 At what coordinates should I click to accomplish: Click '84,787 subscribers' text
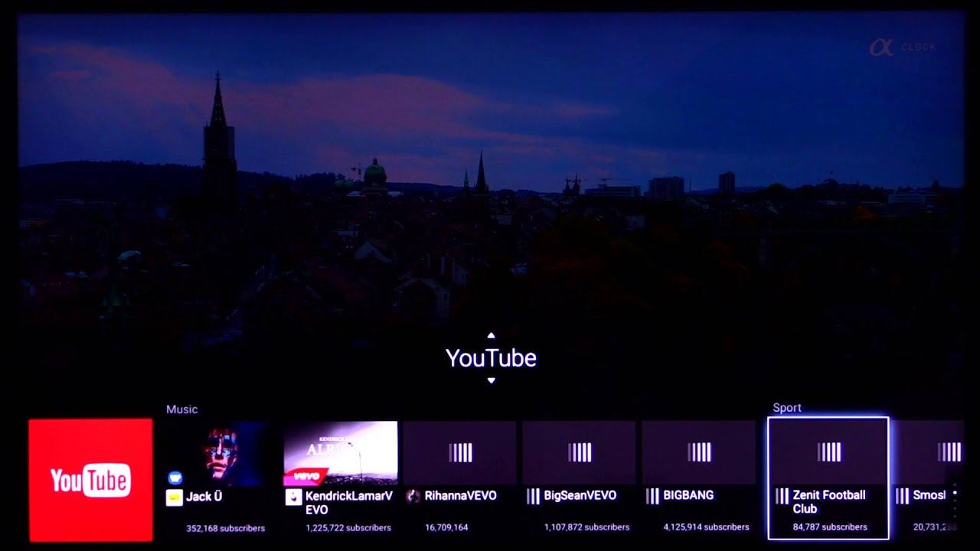tap(830, 527)
